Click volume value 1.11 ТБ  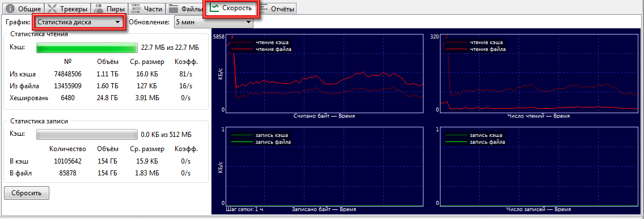[108, 74]
